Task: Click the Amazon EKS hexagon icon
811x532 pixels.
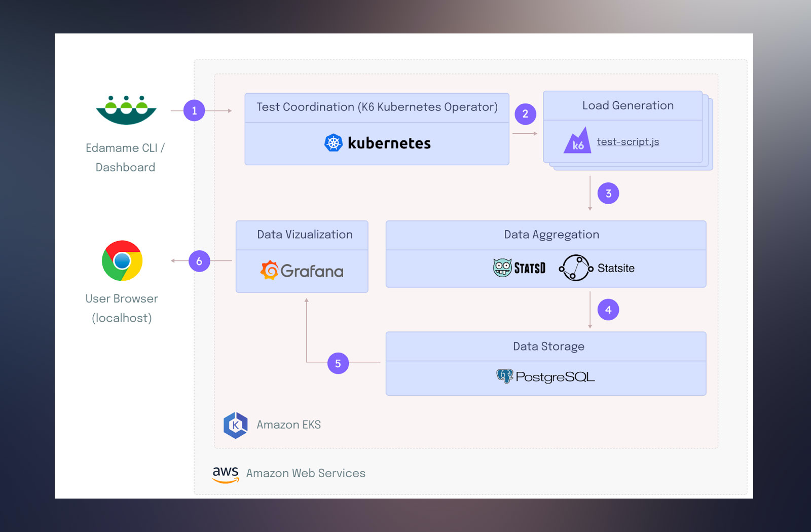Action: point(236,425)
